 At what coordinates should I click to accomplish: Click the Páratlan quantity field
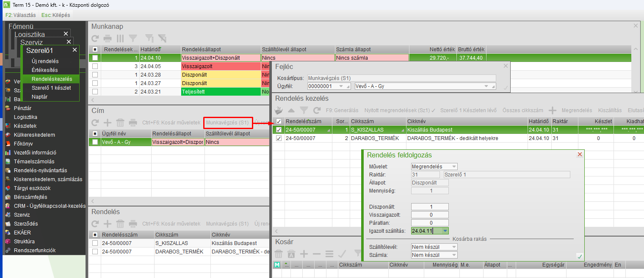pos(430,223)
